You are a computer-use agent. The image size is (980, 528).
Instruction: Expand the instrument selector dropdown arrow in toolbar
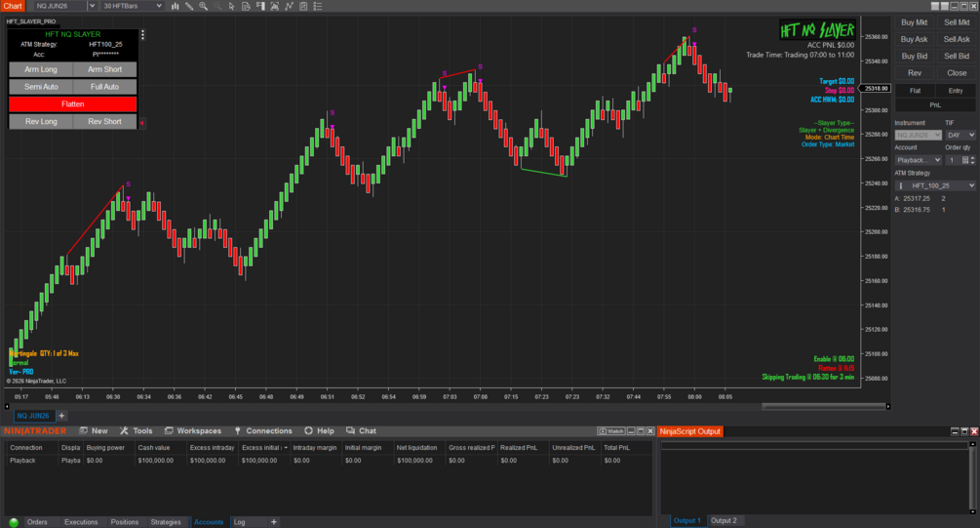(x=92, y=6)
